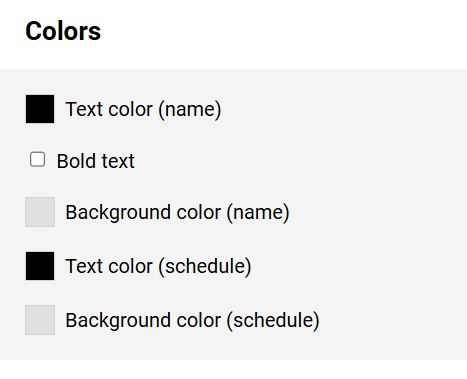Click the word "text" after Bold
Viewport: 467px width, 379px height.
tap(118, 161)
